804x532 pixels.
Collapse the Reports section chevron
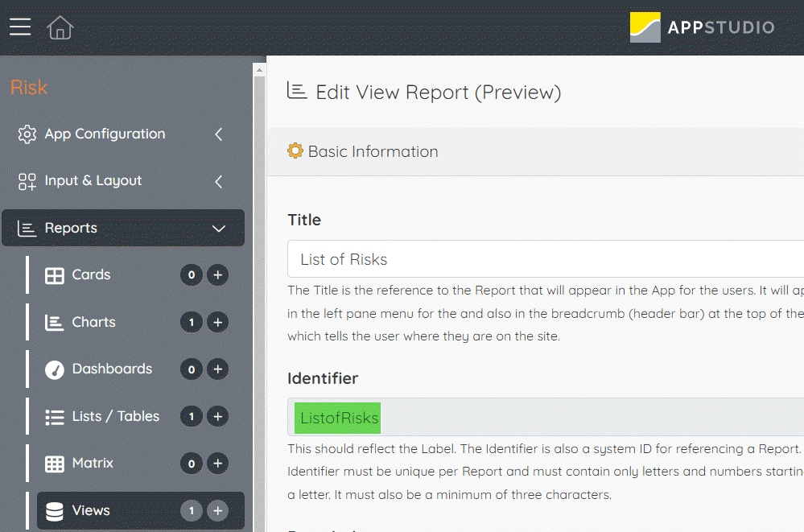pos(219,229)
